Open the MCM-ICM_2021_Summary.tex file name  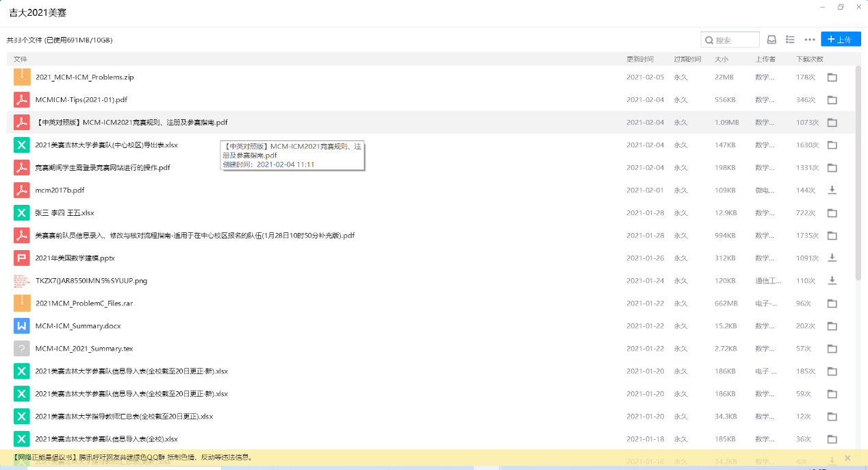[x=84, y=349]
